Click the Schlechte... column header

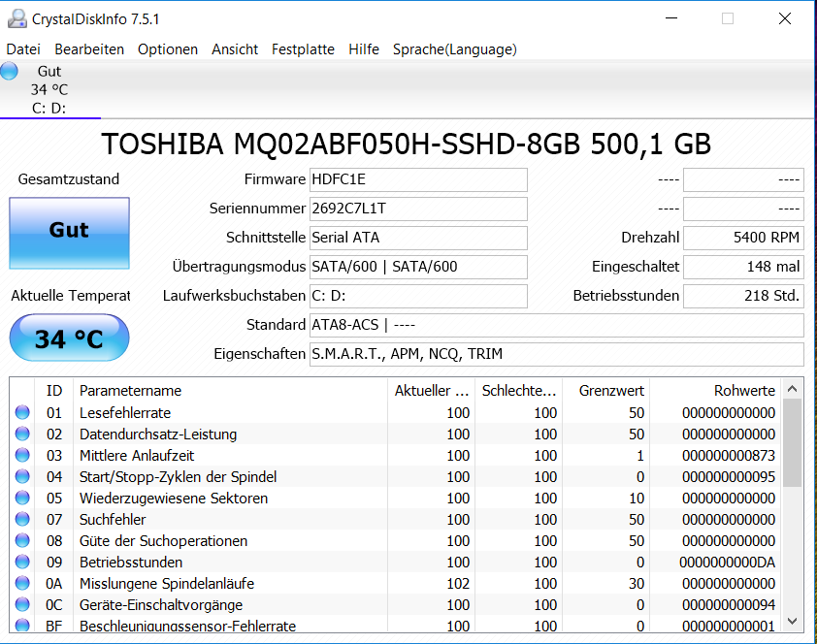click(518, 391)
